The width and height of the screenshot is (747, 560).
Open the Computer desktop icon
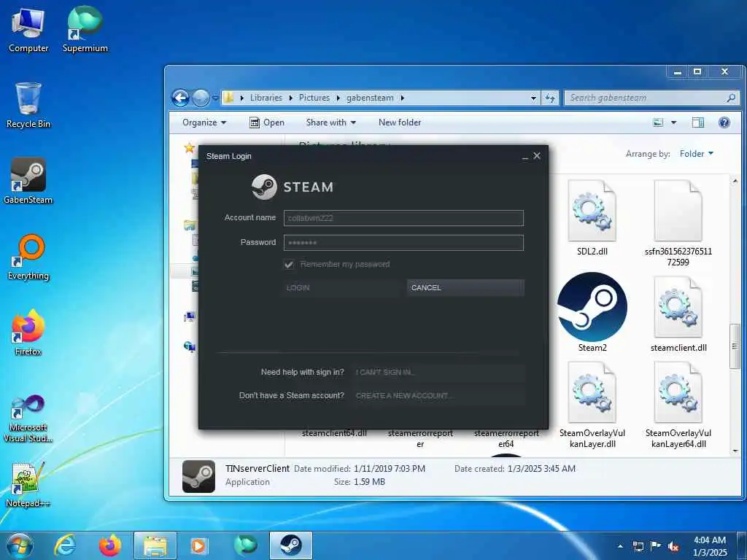point(28,31)
